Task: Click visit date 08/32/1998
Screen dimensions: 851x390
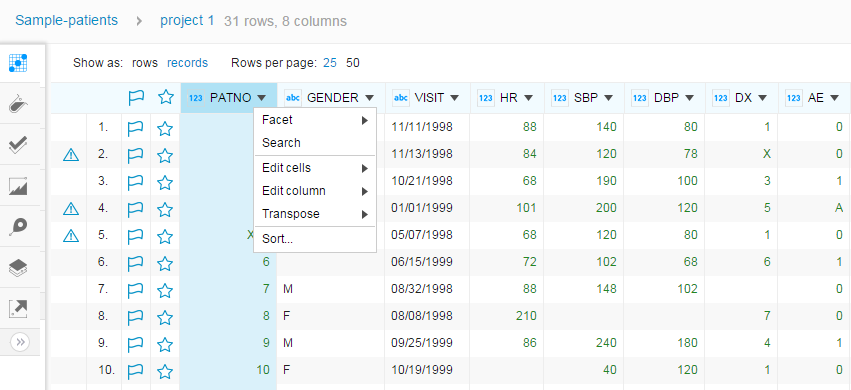Action: click(x=422, y=289)
